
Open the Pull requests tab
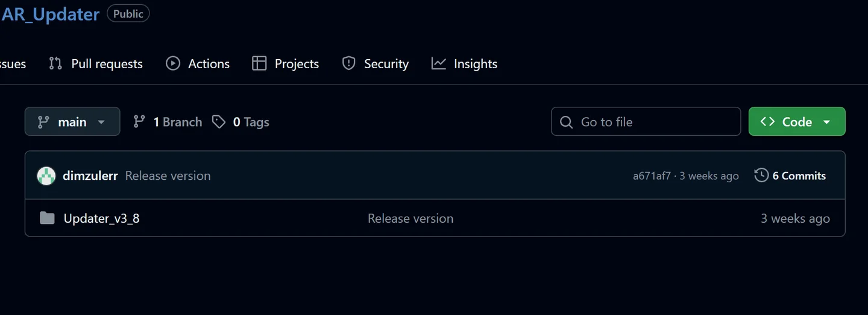pyautogui.click(x=96, y=63)
